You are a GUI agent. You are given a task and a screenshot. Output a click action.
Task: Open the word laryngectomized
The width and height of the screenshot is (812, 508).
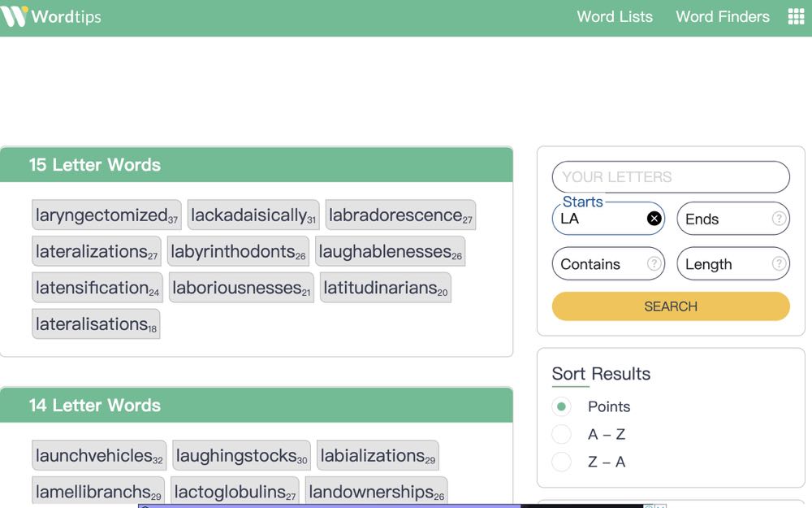click(x=106, y=215)
